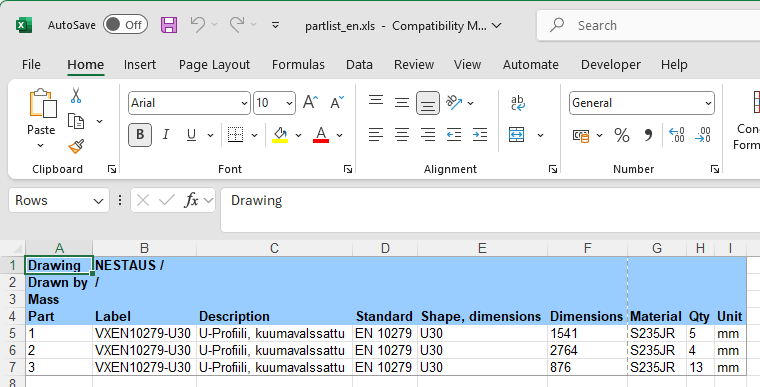
Task: Open Number format dialog launcher
Action: [x=715, y=169]
